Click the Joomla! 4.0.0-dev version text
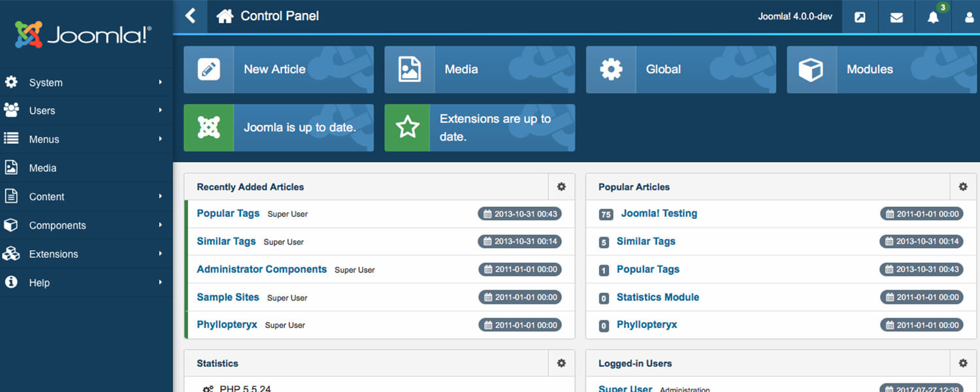This screenshot has height=392, width=980. point(795,17)
